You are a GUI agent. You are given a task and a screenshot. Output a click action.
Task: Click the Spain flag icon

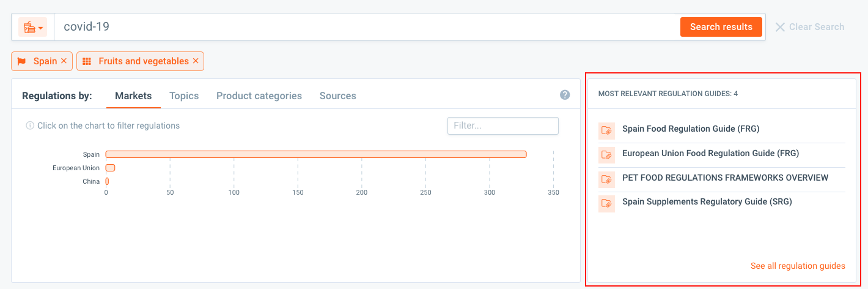coord(22,61)
